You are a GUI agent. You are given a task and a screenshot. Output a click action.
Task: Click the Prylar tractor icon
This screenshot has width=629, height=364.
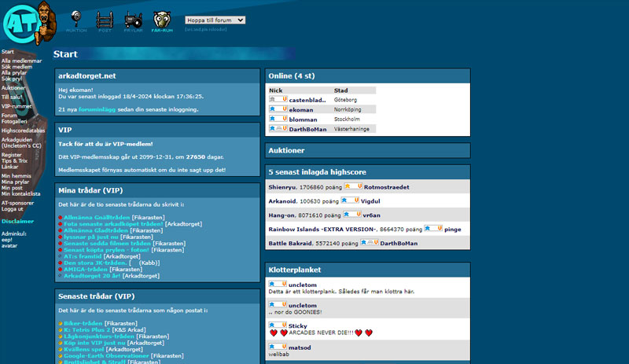133,20
